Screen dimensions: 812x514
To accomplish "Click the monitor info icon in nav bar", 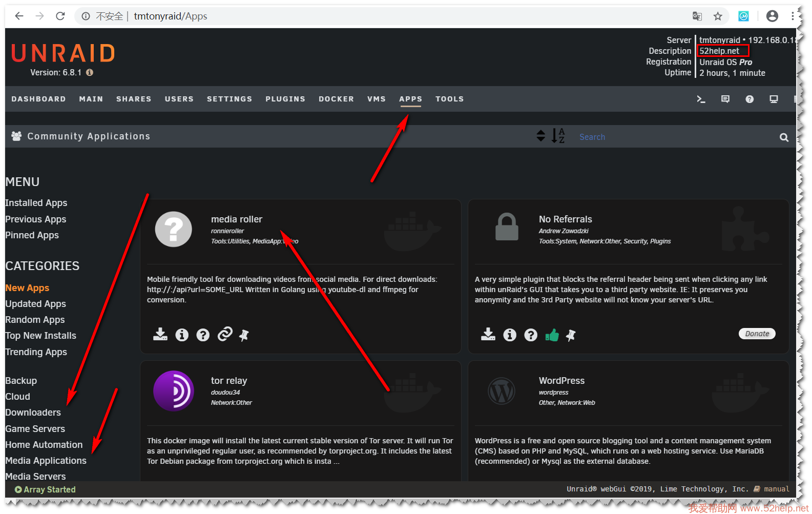I will 774,99.
